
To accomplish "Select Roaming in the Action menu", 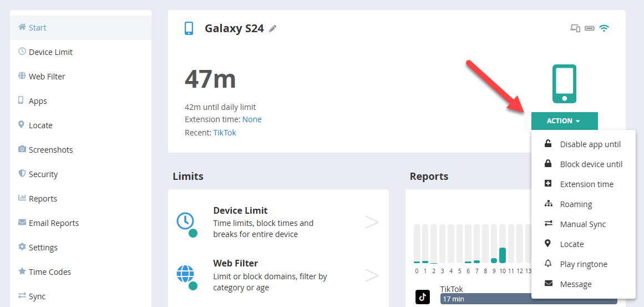I will [583, 204].
